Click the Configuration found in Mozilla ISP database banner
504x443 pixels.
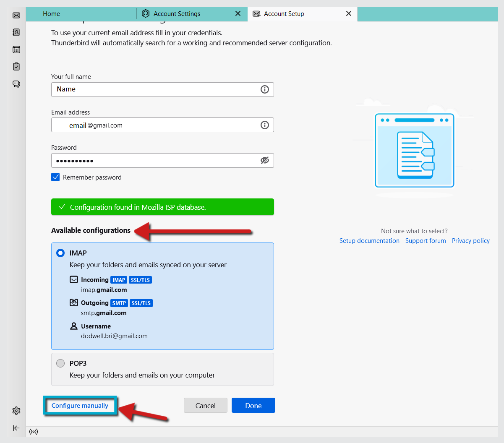162,207
